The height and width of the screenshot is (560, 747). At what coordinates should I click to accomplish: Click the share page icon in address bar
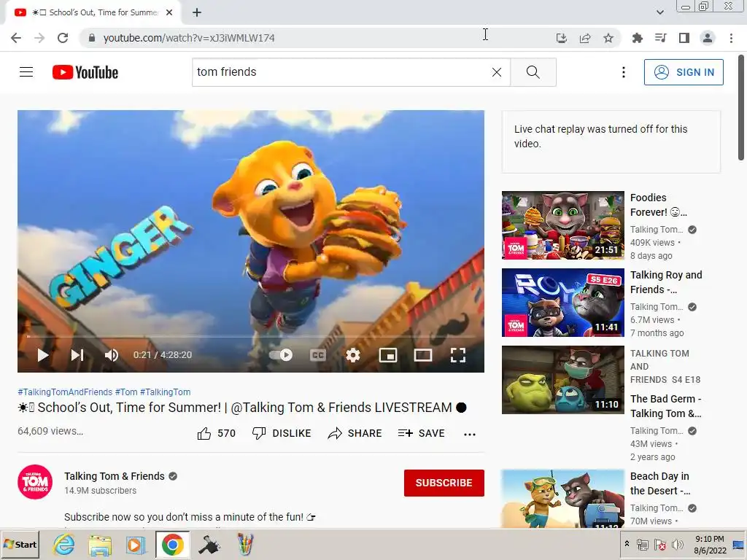585,38
